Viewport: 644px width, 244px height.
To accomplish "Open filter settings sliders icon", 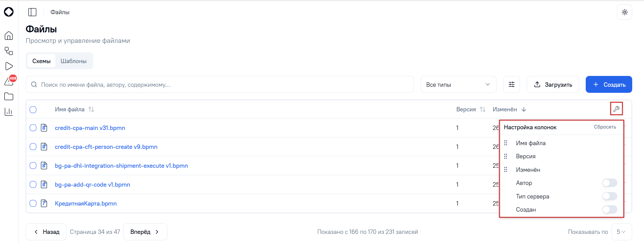I will coord(512,84).
